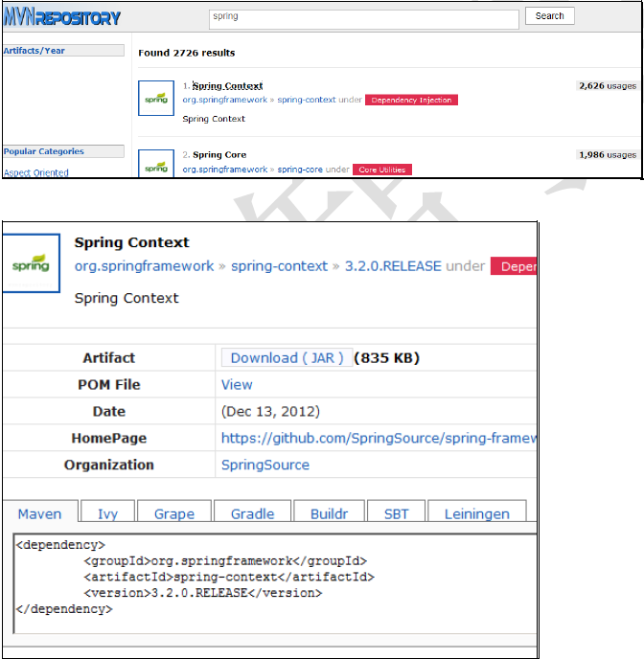Image resolution: width=644 pixels, height=659 pixels.
Task: Click '2,626 usages' badge
Action: tap(608, 86)
